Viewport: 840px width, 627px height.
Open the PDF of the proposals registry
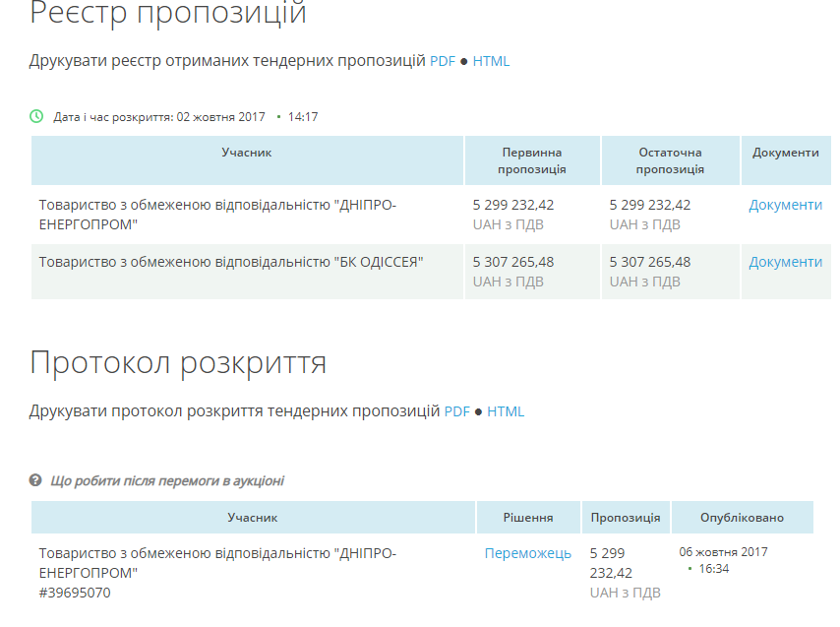(443, 61)
